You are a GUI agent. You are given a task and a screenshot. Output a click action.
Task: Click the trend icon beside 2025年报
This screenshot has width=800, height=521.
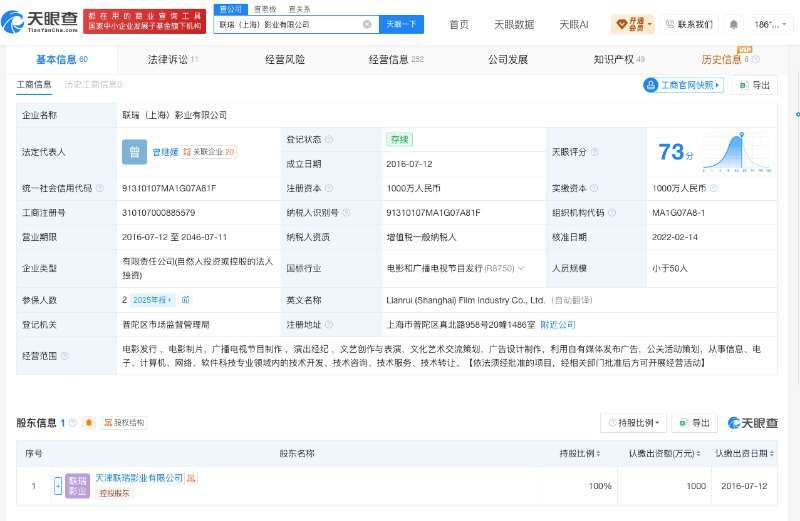[186, 300]
